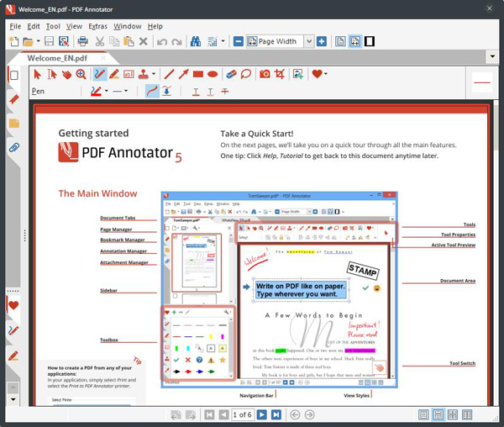Navigate forward to next view
The height and width of the screenshot is (427, 504).
(x=309, y=414)
